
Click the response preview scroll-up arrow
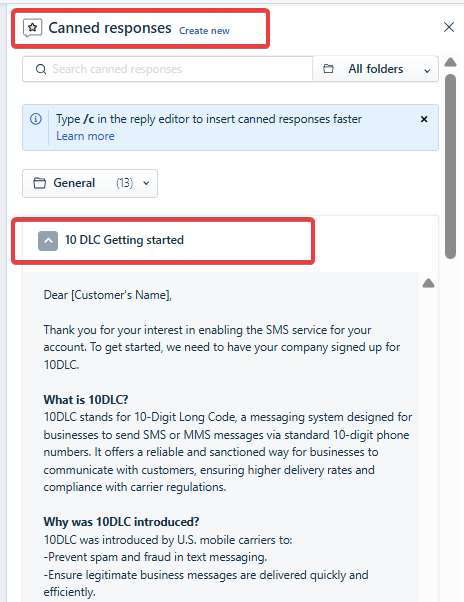click(x=428, y=283)
